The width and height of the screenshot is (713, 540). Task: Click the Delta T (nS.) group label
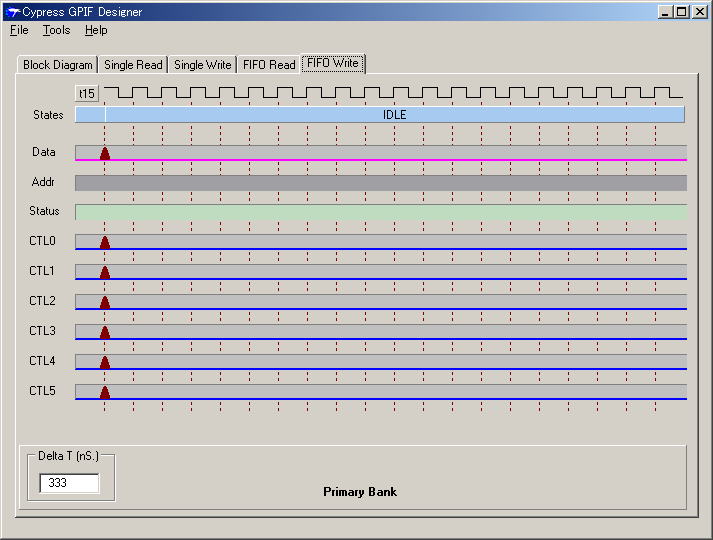68,456
